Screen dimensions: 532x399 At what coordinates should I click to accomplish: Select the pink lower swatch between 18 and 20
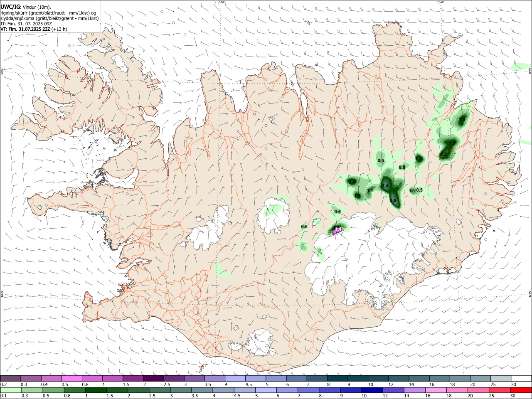[x=457, y=390]
